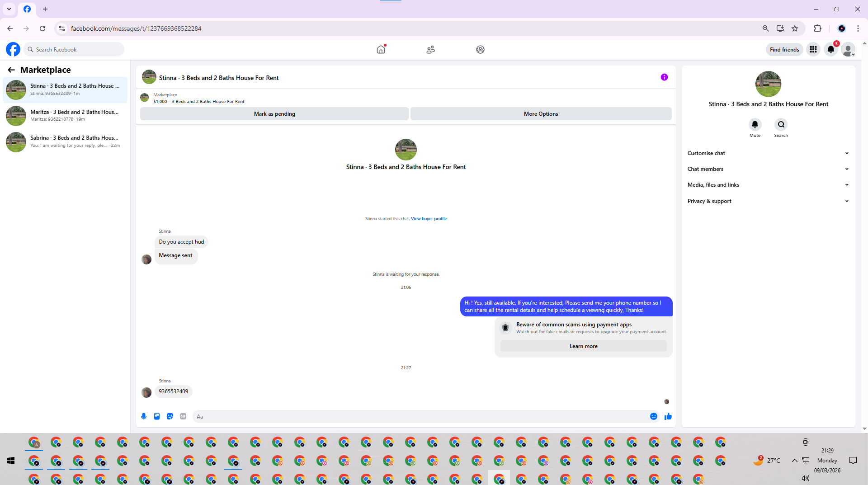The height and width of the screenshot is (485, 868).
Task: Open Facebook home via the logo
Action: (13, 49)
